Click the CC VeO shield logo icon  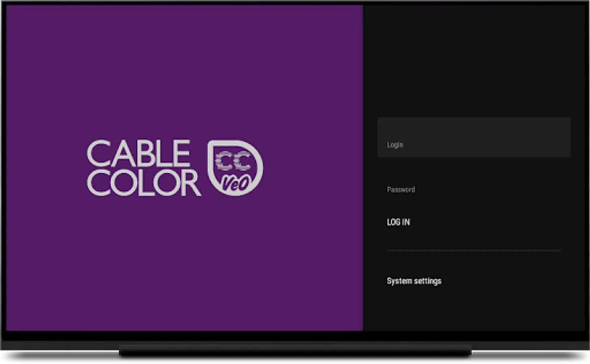click(235, 168)
